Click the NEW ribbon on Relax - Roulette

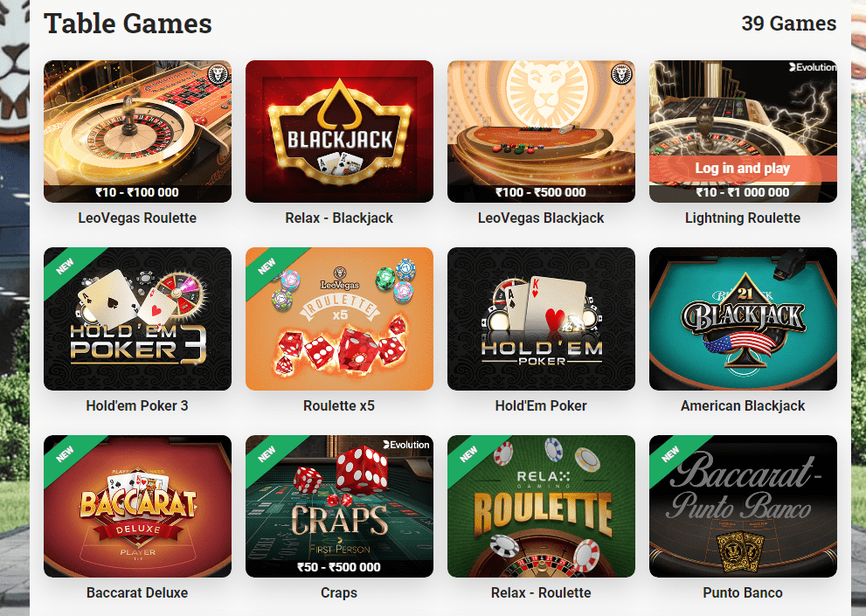point(469,454)
